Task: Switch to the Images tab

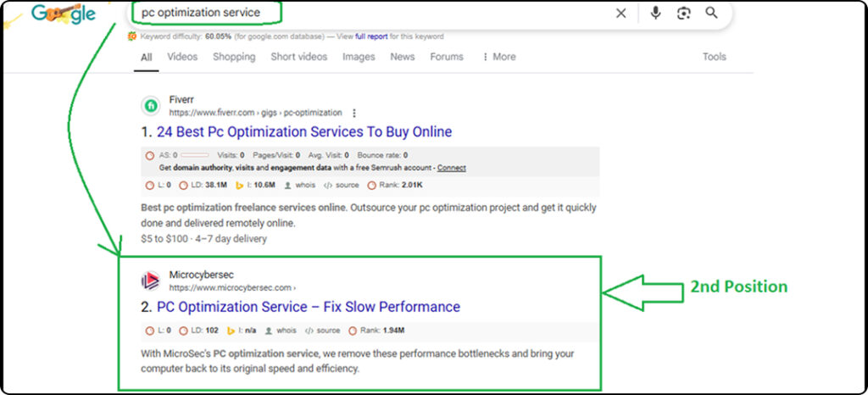Action: coord(359,57)
